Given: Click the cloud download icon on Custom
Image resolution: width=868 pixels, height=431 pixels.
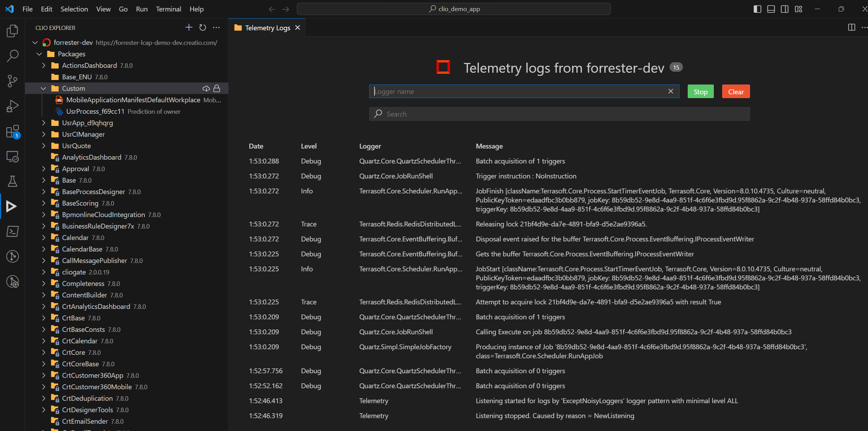Looking at the screenshot, I should coord(206,88).
